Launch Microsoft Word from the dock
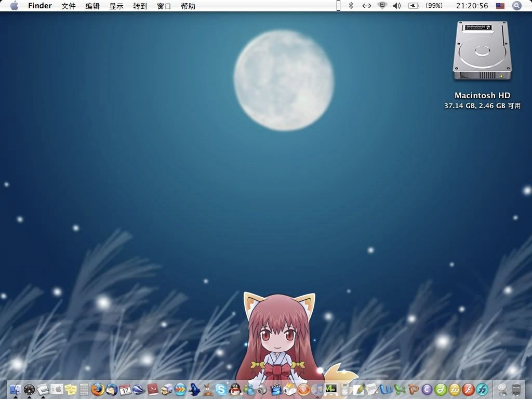 click(386, 389)
